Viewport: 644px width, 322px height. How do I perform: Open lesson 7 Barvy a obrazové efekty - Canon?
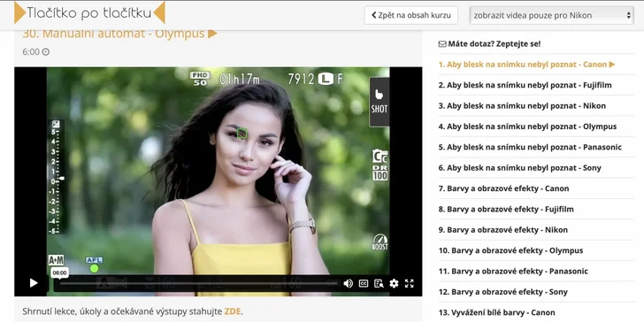point(503,188)
